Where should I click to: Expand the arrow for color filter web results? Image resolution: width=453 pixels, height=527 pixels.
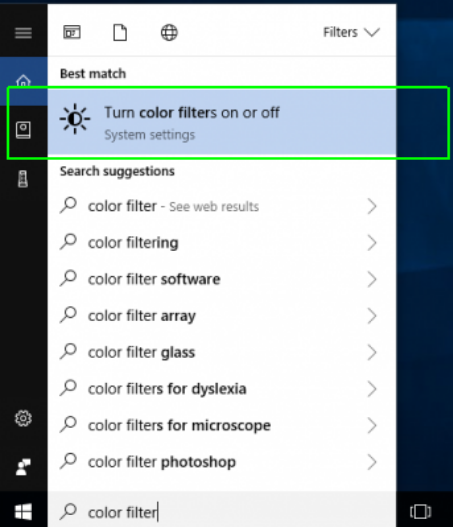pos(372,206)
